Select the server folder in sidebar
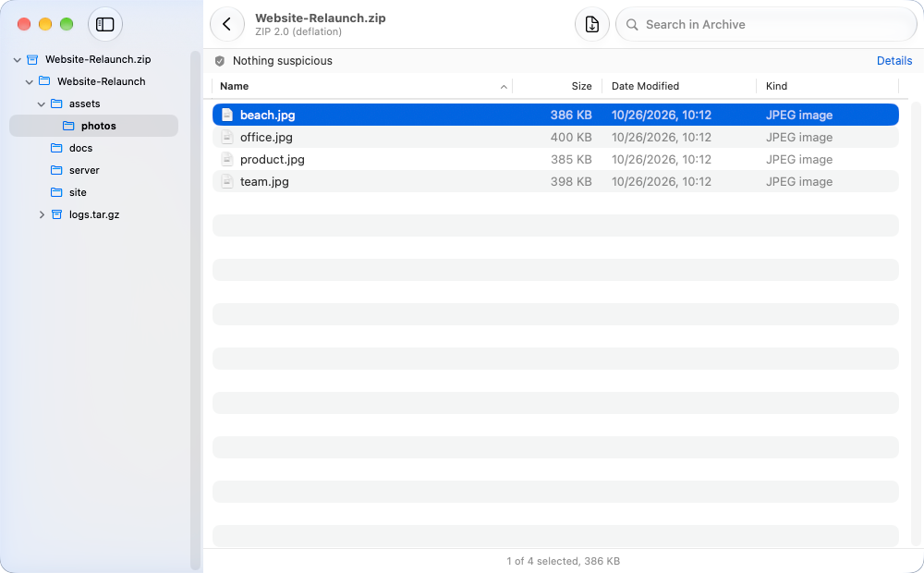The width and height of the screenshot is (924, 573). click(x=93, y=170)
